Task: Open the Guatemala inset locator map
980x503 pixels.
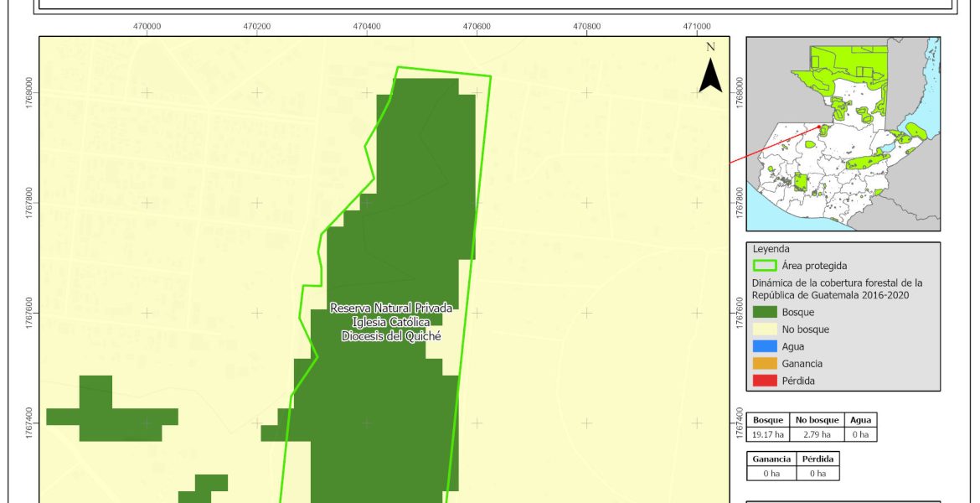Action: [x=843, y=133]
